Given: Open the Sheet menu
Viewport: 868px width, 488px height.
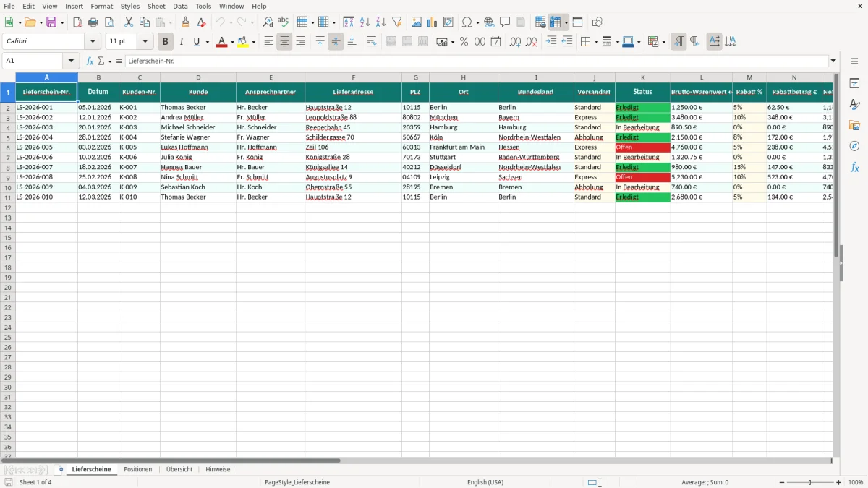Looking at the screenshot, I should (x=156, y=6).
